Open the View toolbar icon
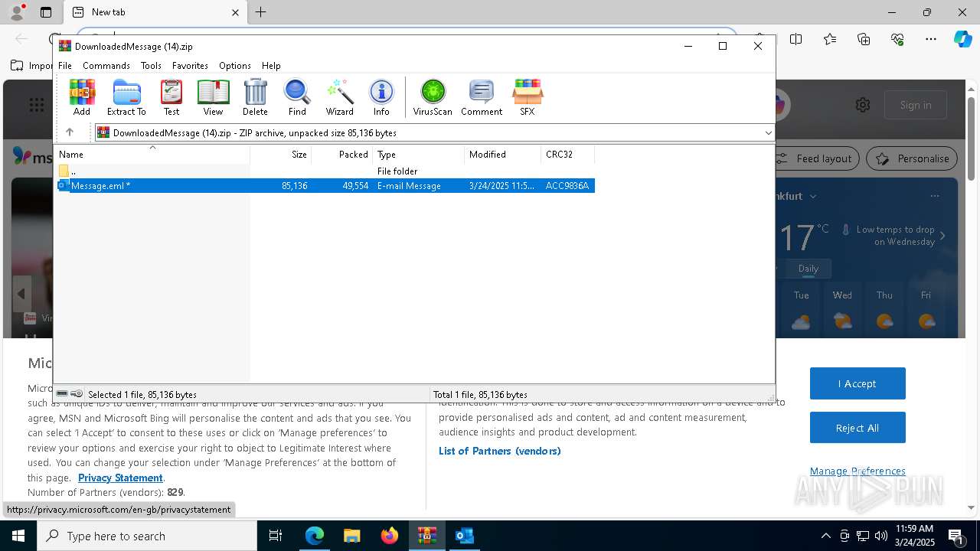 tap(213, 97)
